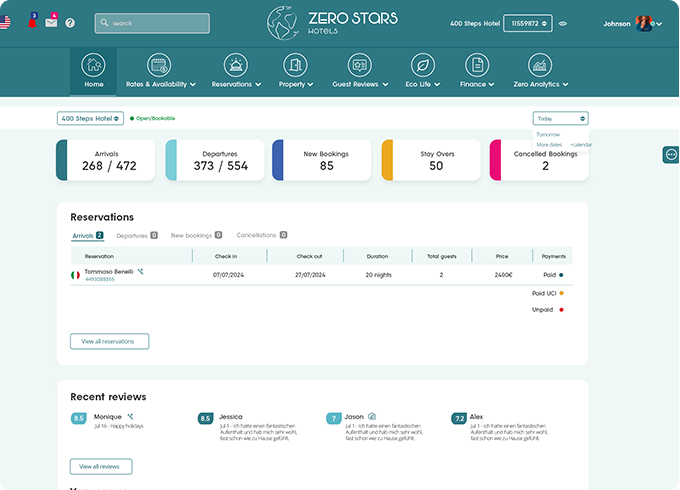Click the Eco Life leaf icon
This screenshot has height=490, width=680.
(x=421, y=66)
